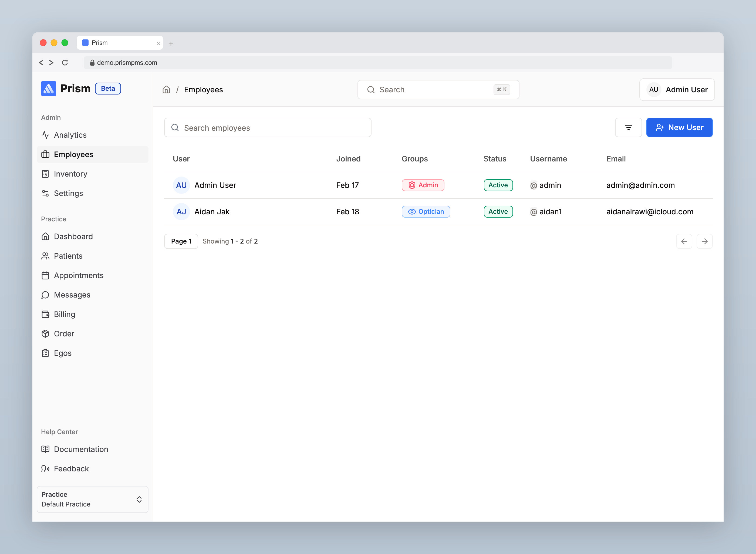Click the Settings gear in sidebar
756x554 pixels.
[46, 193]
